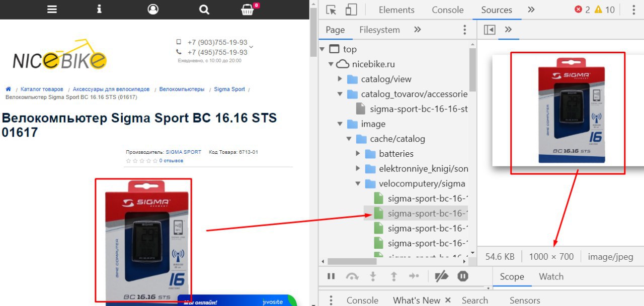The height and width of the screenshot is (306, 644).
Task: Collapse the image folder
Action: coord(340,124)
